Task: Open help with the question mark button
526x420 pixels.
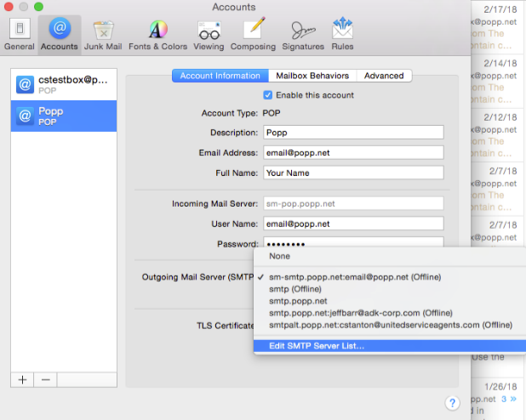Action: point(452,403)
